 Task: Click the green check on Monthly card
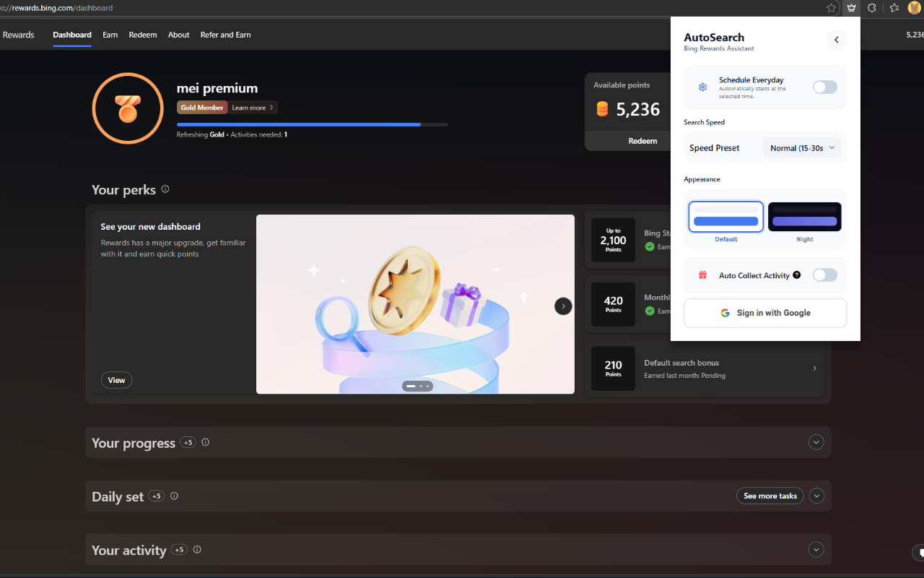(x=650, y=311)
